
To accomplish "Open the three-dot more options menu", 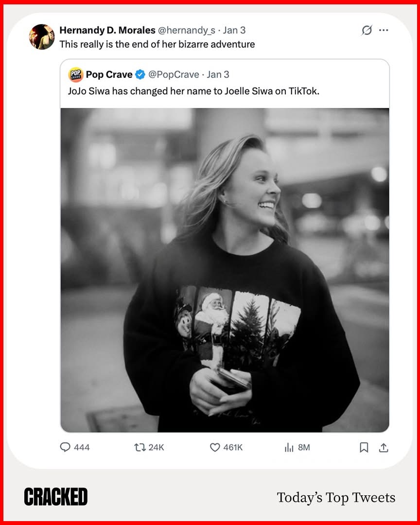I will point(384,30).
